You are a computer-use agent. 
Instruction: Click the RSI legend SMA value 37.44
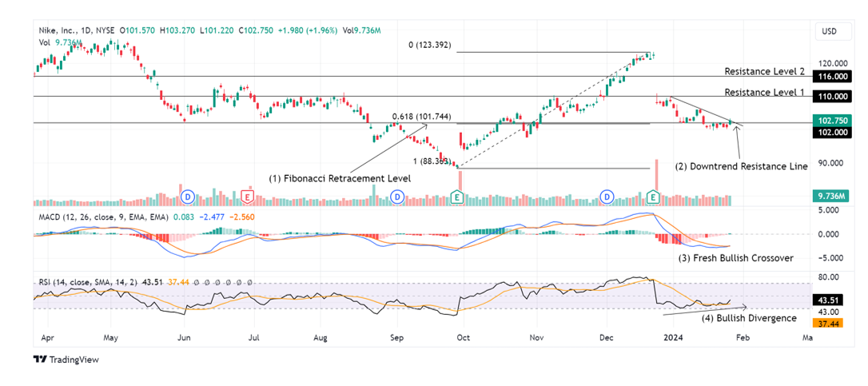point(179,282)
